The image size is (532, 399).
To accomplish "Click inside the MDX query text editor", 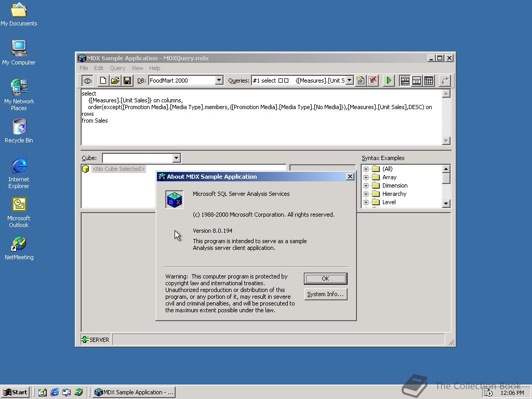I will click(261, 117).
